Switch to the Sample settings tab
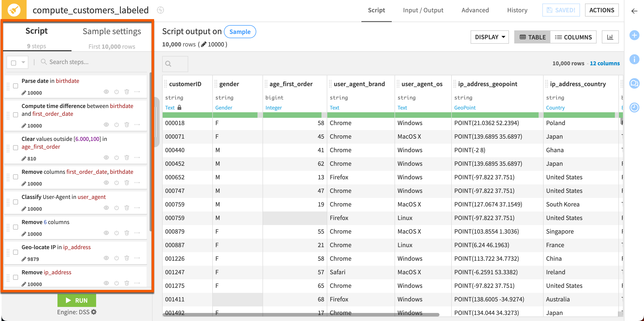This screenshot has width=644, height=321. tap(112, 31)
